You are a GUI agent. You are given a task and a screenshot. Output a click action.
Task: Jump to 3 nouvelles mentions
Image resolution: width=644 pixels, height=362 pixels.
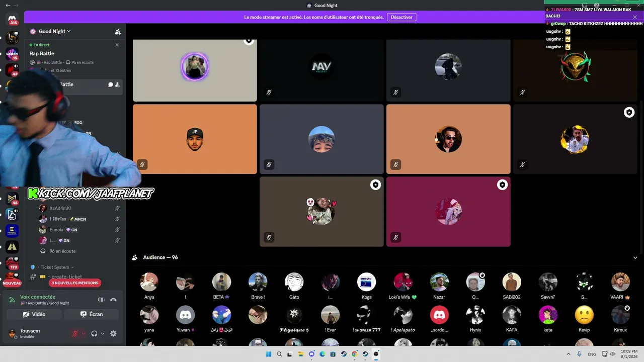(75, 283)
